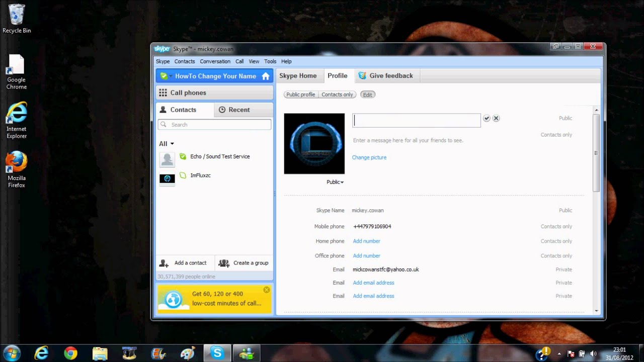Switch to the Recent tab
The height and width of the screenshot is (362, 644).
click(244, 110)
